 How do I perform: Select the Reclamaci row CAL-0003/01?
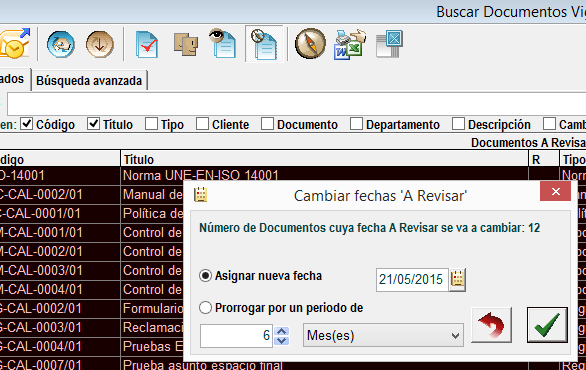pyautogui.click(x=92, y=327)
